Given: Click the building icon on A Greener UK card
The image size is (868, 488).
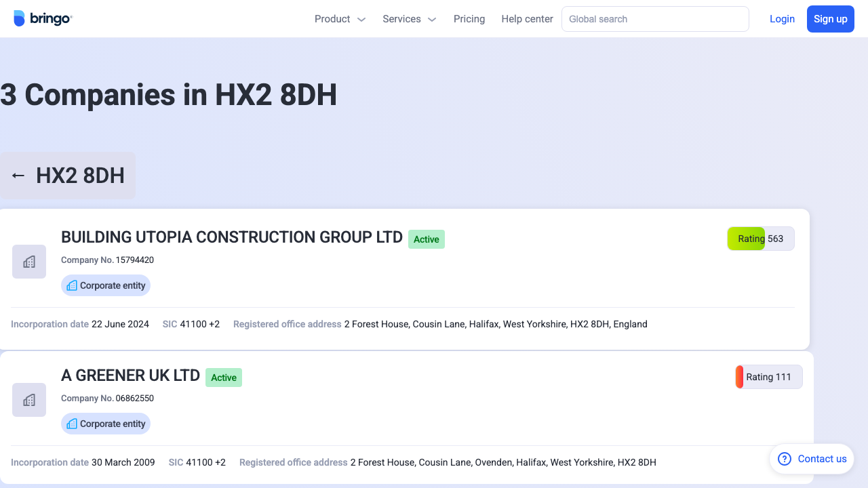Looking at the screenshot, I should coord(28,399).
